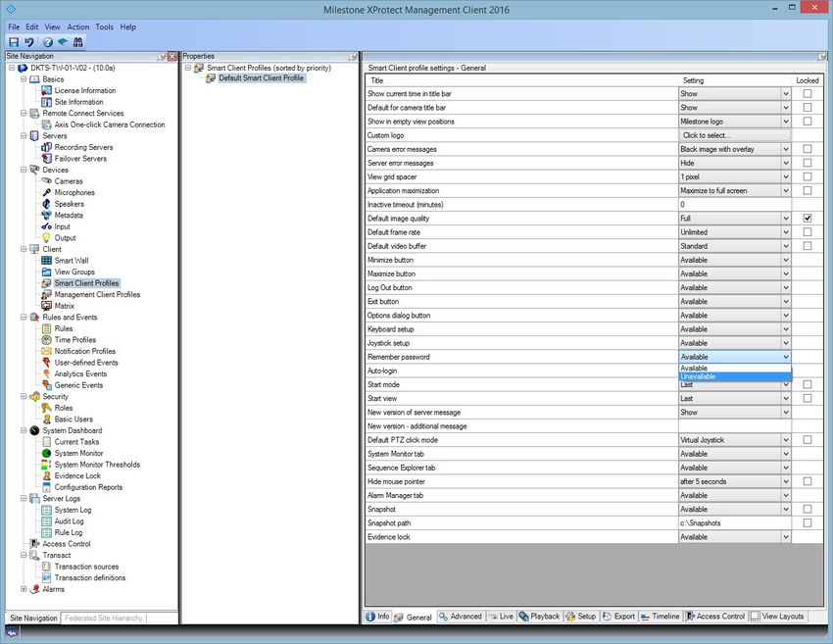The width and height of the screenshot is (833, 644).
Task: Tick the Locked box for Camera error messages
Action: 808,149
